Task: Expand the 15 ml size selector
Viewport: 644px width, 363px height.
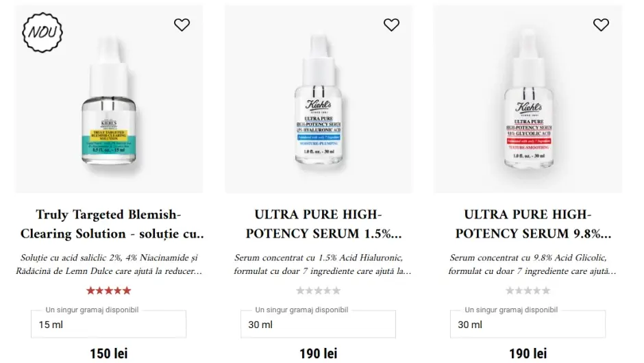Action: [x=108, y=325]
